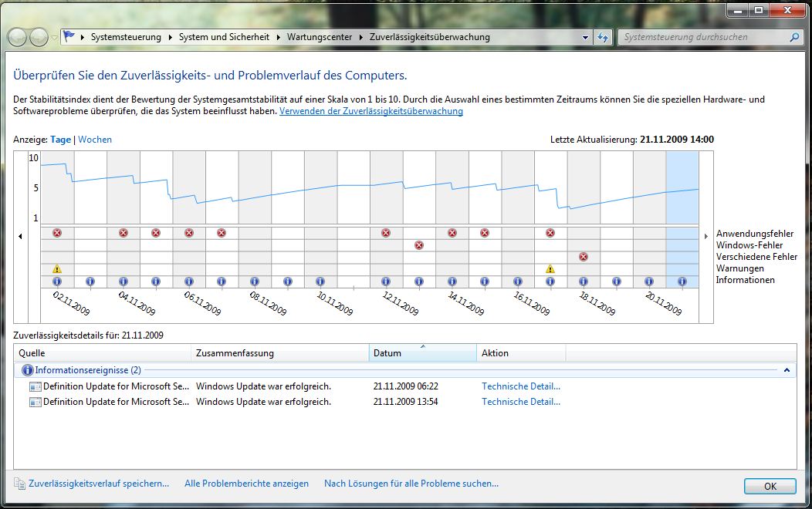The width and height of the screenshot is (812, 509).
Task: Sort list by the Aktion column header
Action: click(521, 353)
